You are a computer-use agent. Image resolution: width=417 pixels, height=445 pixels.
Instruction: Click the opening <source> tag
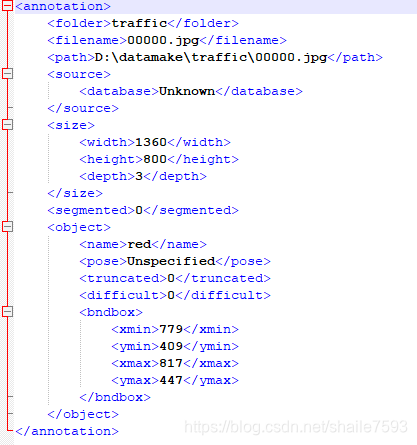coord(79,74)
